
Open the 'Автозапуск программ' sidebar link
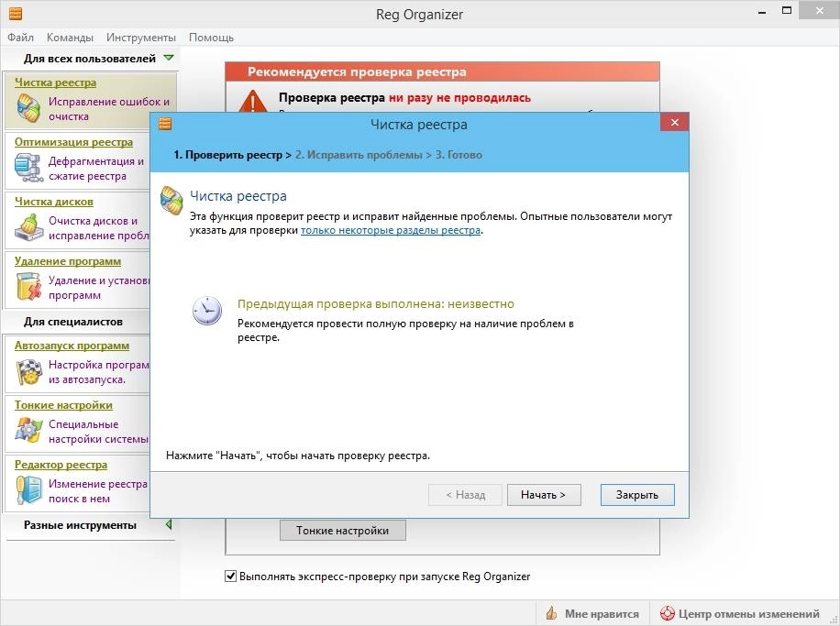point(72,346)
